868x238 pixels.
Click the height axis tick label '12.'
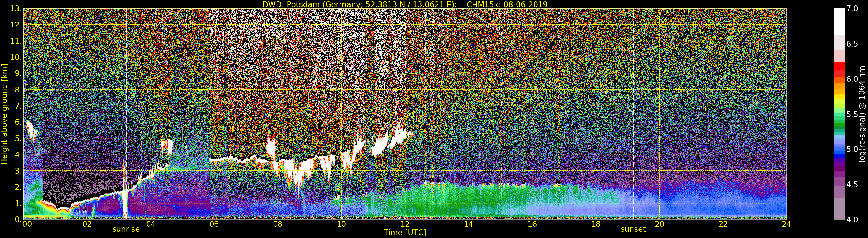pyautogui.click(x=16, y=25)
